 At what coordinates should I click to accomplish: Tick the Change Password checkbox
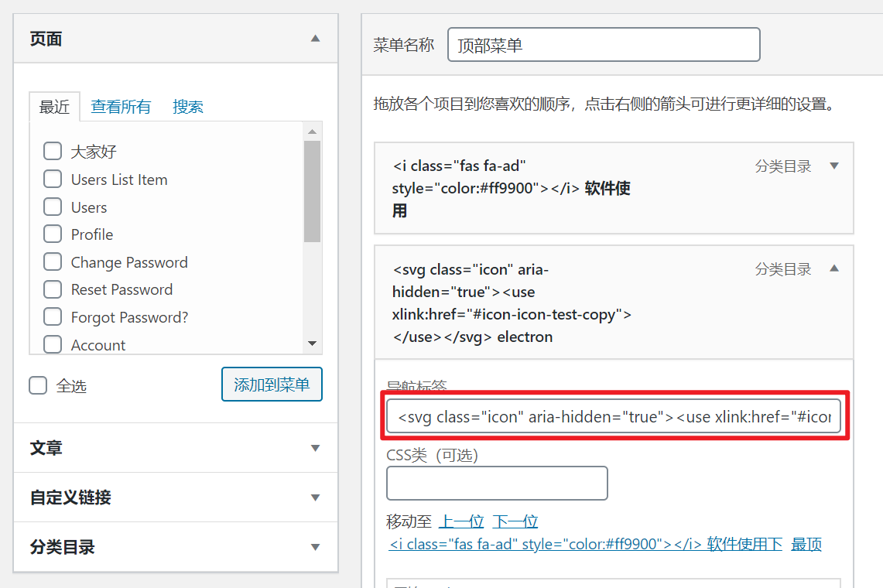click(x=53, y=262)
